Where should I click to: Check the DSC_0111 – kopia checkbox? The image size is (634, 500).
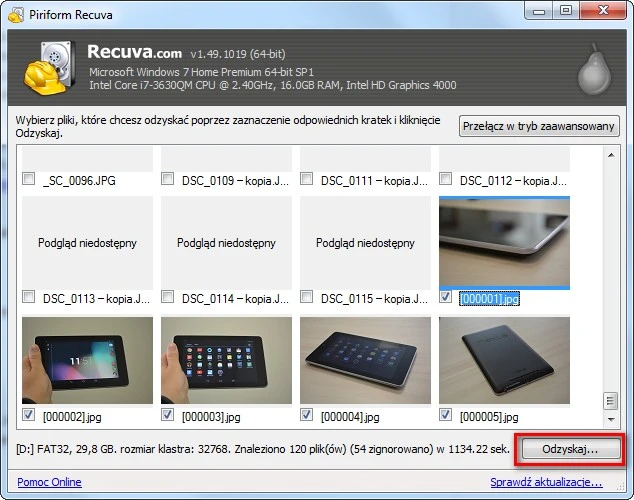pos(306,178)
